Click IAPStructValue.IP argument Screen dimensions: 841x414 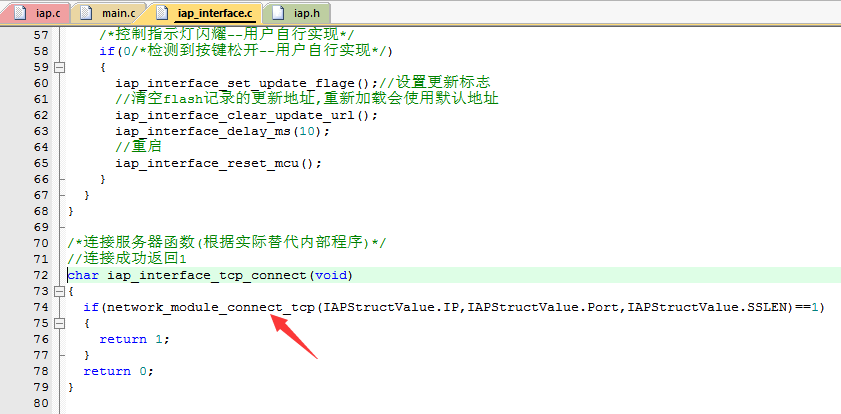coord(391,307)
